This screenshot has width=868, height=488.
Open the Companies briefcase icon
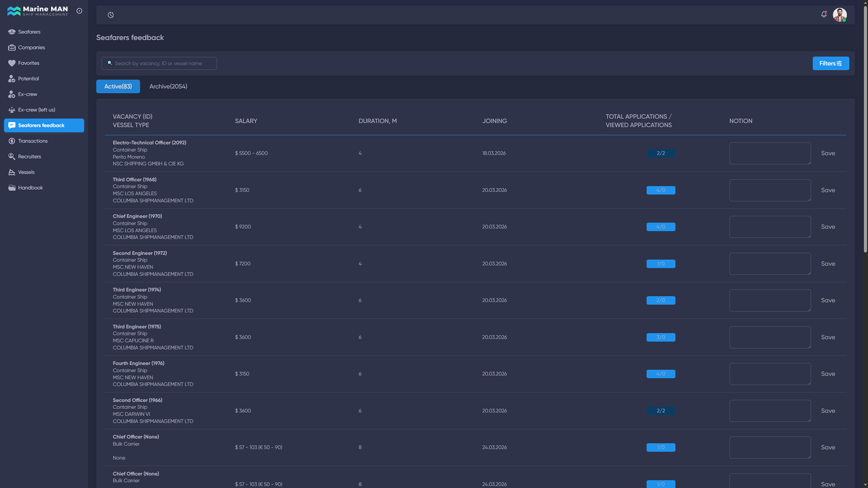point(12,47)
